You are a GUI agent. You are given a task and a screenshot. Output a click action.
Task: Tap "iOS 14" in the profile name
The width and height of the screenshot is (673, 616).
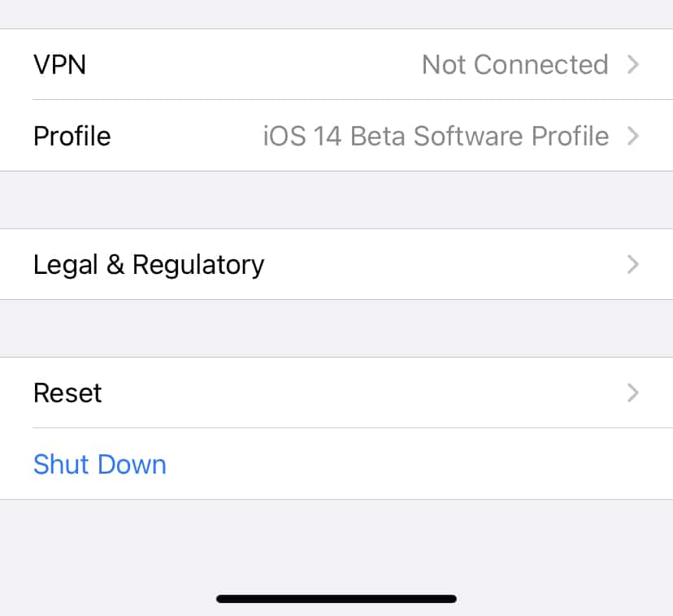click(x=302, y=136)
